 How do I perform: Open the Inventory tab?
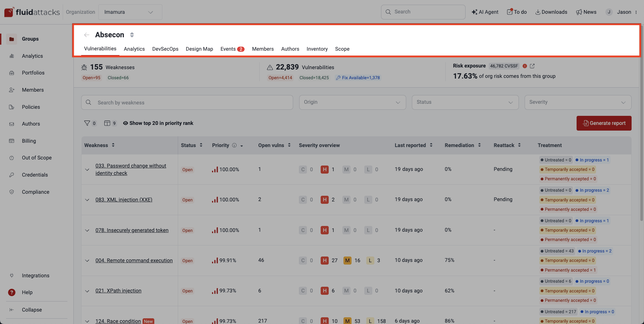317,49
